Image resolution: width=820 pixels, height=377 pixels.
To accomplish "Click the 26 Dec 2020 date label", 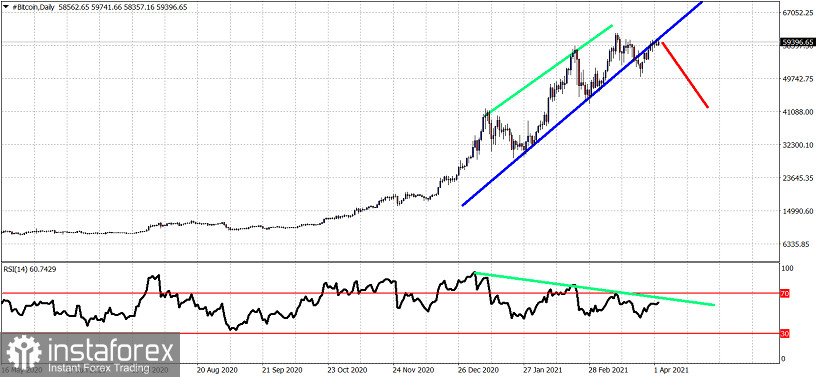I will [479, 369].
